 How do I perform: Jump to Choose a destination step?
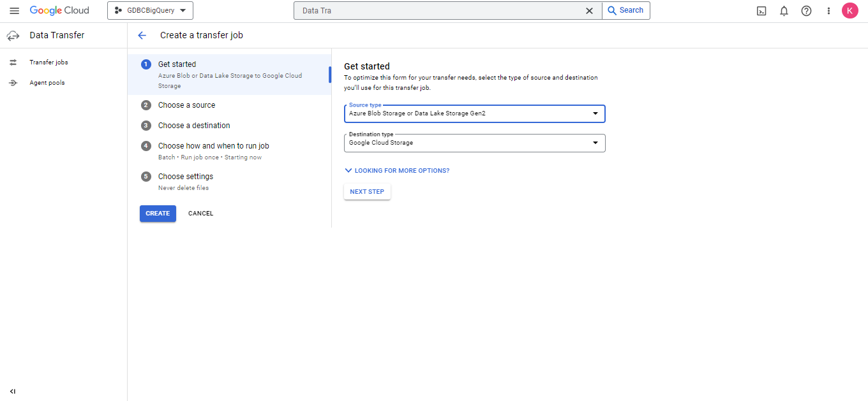[194, 126]
